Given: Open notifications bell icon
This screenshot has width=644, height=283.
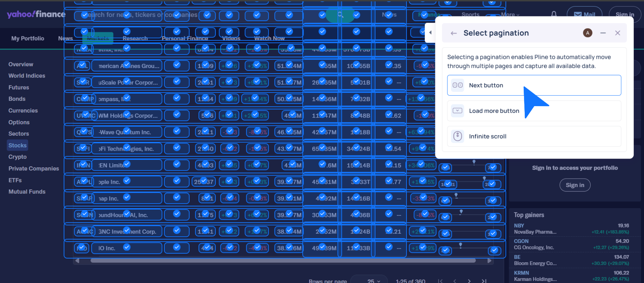Looking at the screenshot, I should (x=554, y=14).
